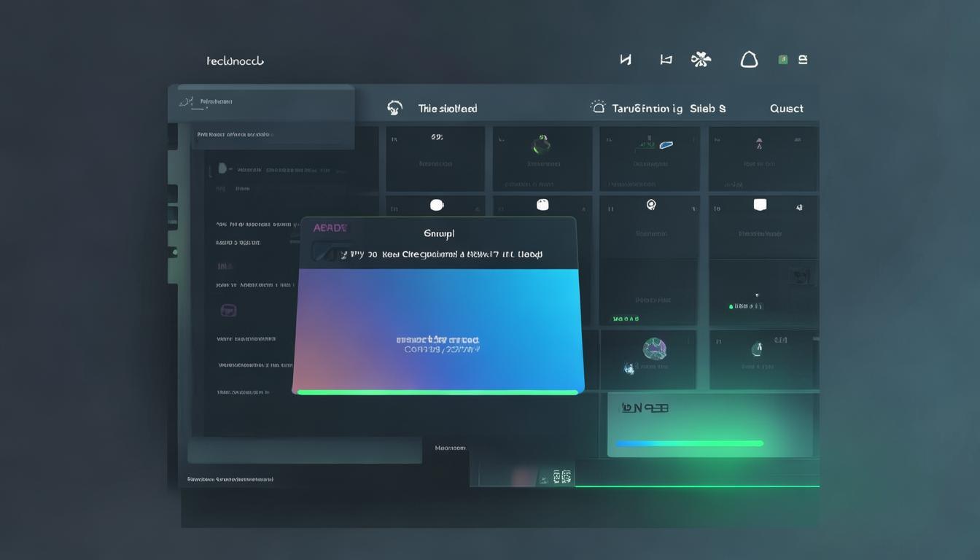Click the purple square icon in the left panel
This screenshot has width=980, height=560.
228,311
